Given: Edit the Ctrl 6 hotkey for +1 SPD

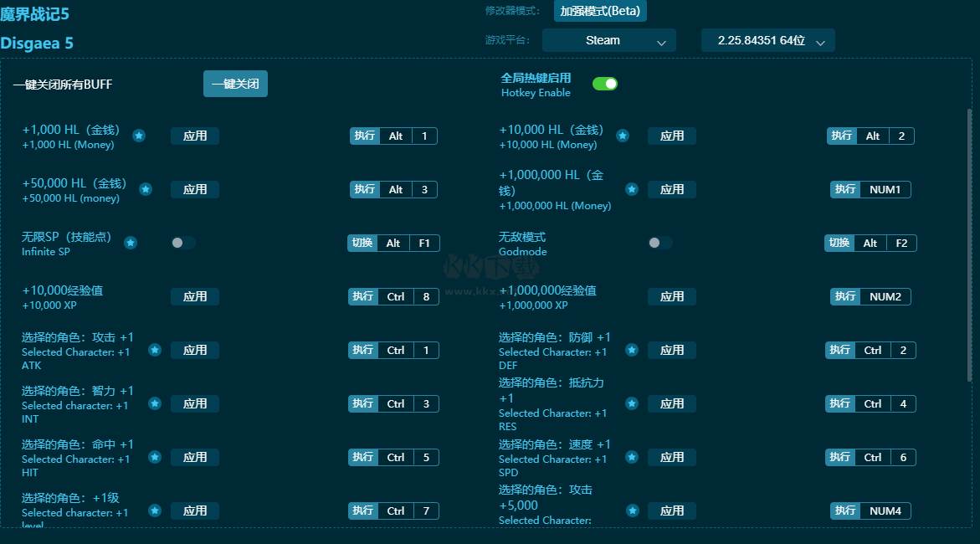Looking at the screenshot, I should click(x=870, y=457).
